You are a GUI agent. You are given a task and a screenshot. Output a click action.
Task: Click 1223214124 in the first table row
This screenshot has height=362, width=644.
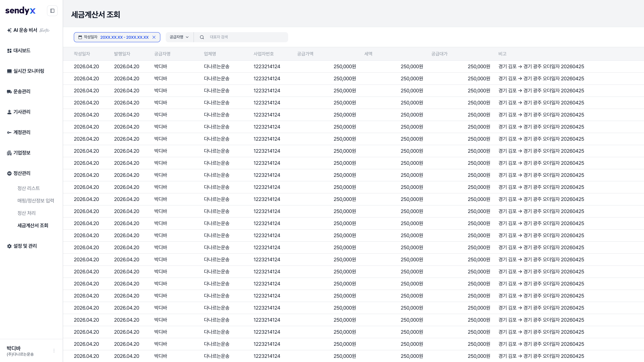(267, 67)
